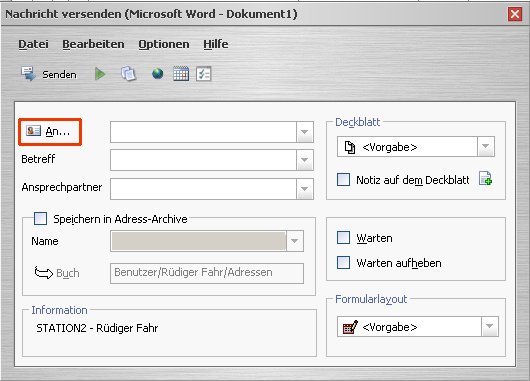Click into the Betreff text field

click(x=203, y=160)
